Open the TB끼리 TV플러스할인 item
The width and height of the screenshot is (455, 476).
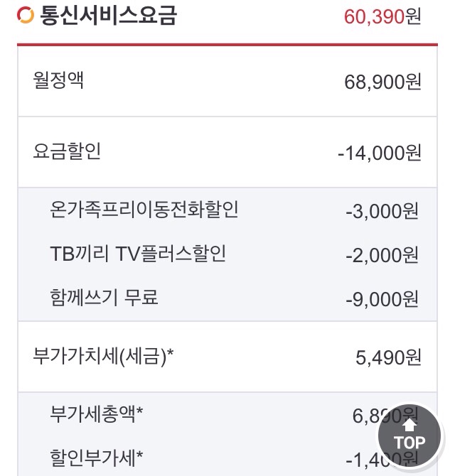tap(138, 254)
